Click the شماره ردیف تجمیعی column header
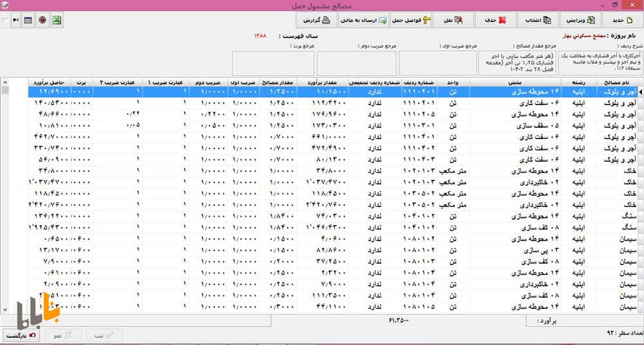The width and height of the screenshot is (644, 345). click(375, 83)
